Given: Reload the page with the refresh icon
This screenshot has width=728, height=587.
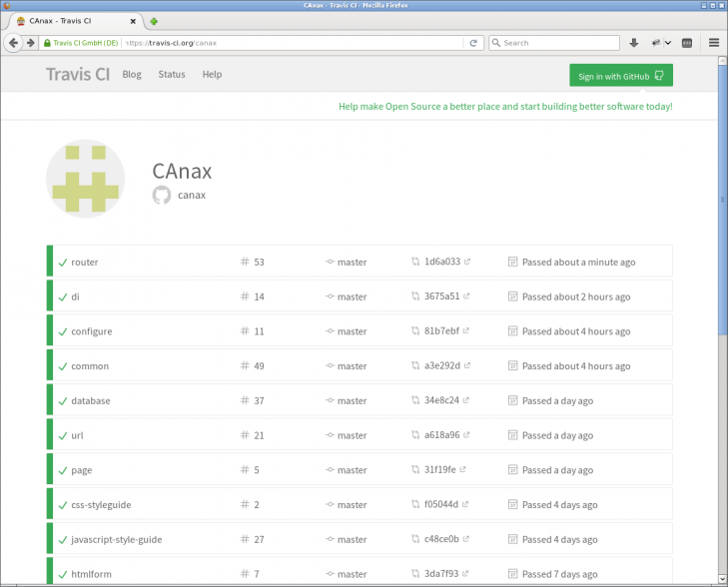Looking at the screenshot, I should pyautogui.click(x=473, y=43).
